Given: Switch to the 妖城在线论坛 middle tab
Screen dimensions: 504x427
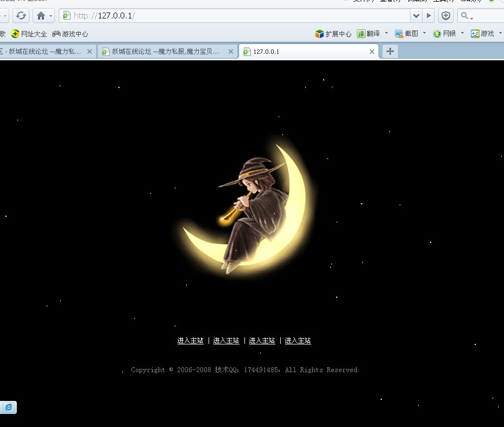Looking at the screenshot, I should click(x=165, y=52).
